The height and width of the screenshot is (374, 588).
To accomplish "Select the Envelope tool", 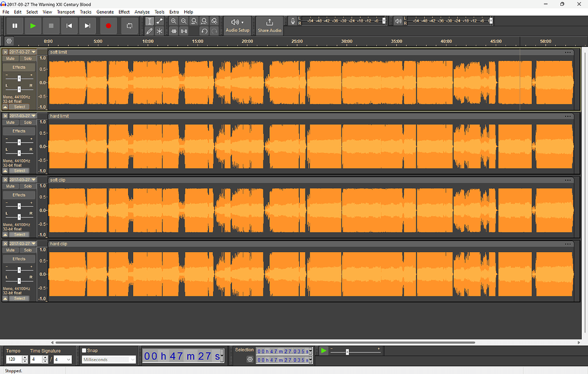I will coord(160,20).
